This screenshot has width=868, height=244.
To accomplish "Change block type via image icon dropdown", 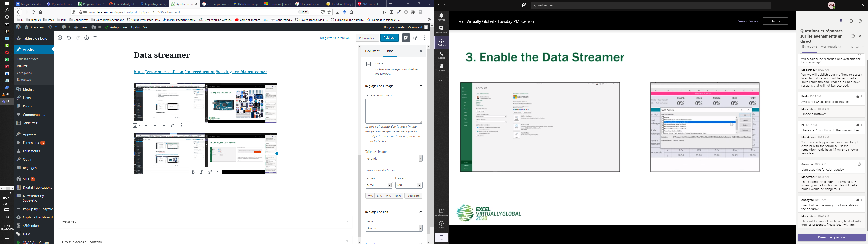I will (x=136, y=125).
